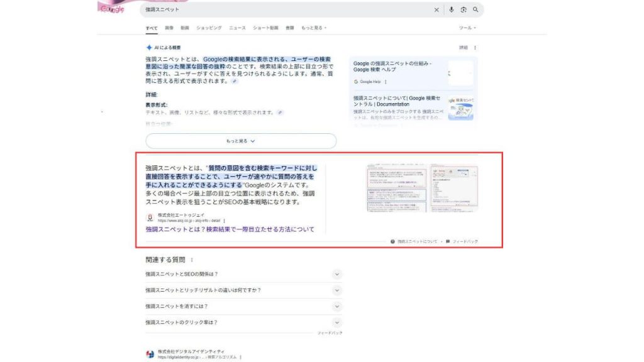This screenshot has width=644, height=362.
Task: Switch to the ショート動画 tab
Action: click(x=265, y=28)
